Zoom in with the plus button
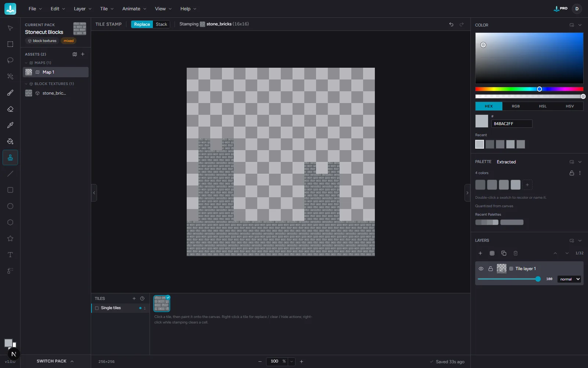Screen dimensions: 588x368 [301, 361]
